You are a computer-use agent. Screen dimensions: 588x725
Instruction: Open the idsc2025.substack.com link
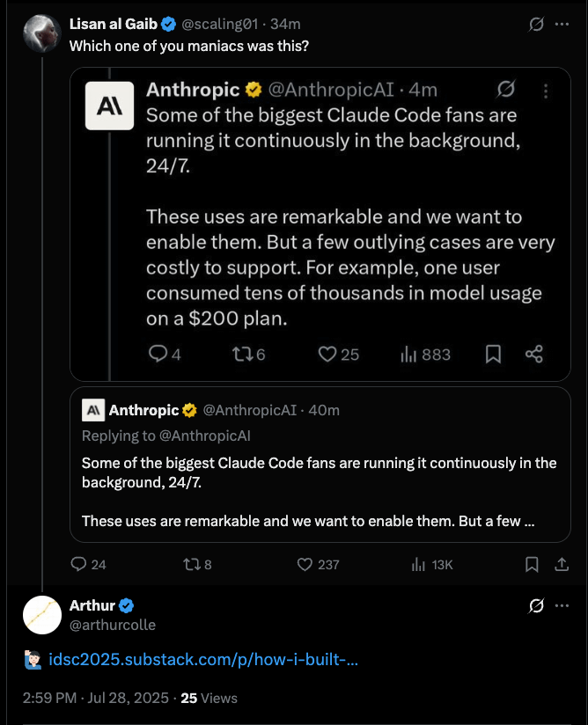click(203, 659)
